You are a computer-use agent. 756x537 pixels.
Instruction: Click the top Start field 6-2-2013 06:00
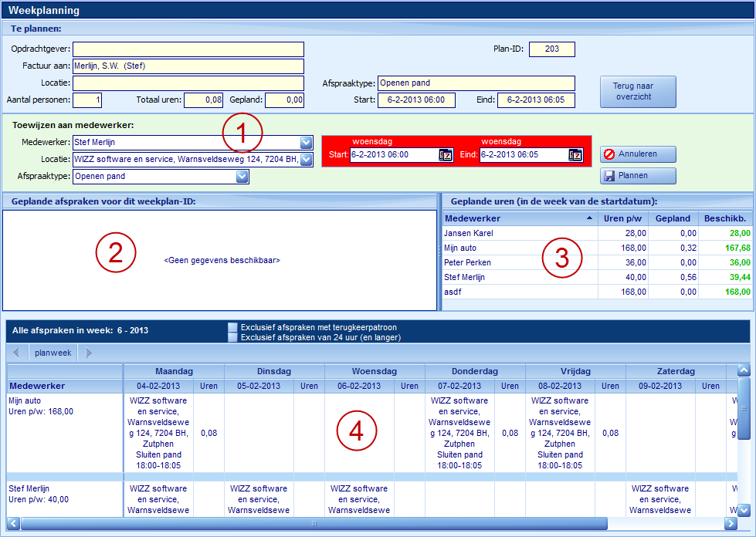(x=416, y=100)
